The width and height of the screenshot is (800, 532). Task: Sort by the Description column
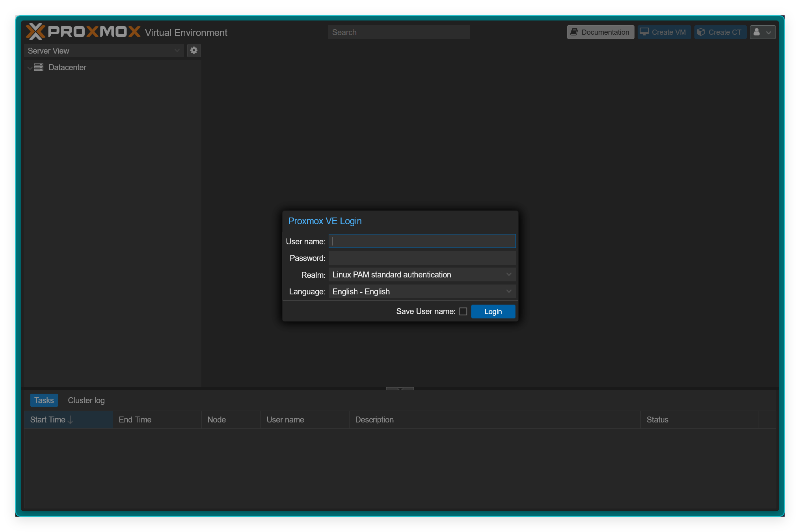click(x=495, y=420)
